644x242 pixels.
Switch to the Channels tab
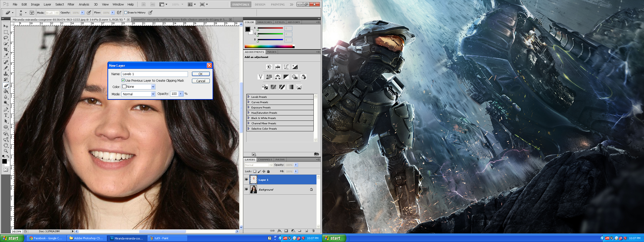point(265,160)
